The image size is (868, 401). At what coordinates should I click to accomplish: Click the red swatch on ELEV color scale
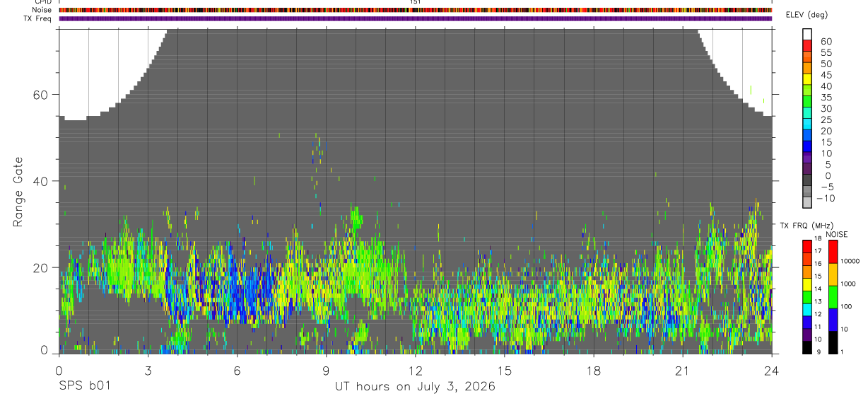click(807, 45)
